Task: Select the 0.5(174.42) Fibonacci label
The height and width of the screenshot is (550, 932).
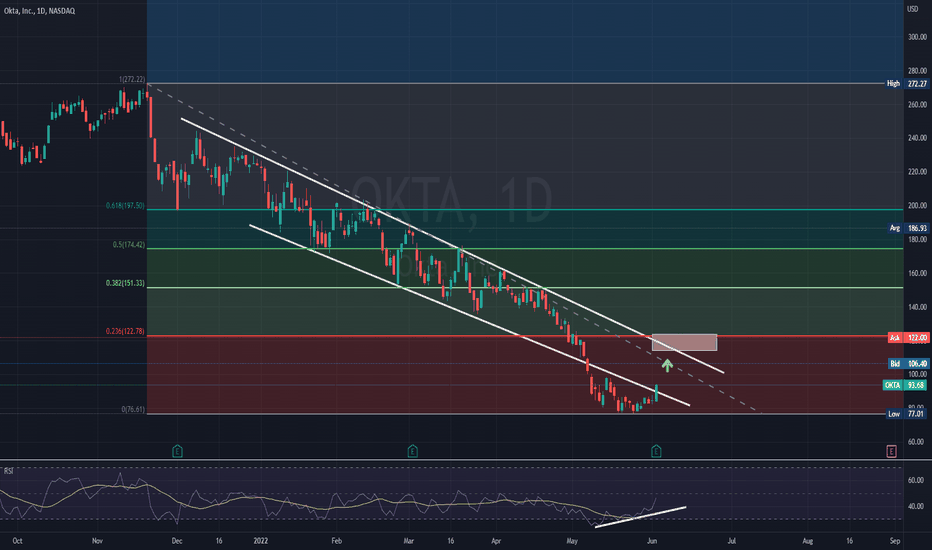Action: 128,245
